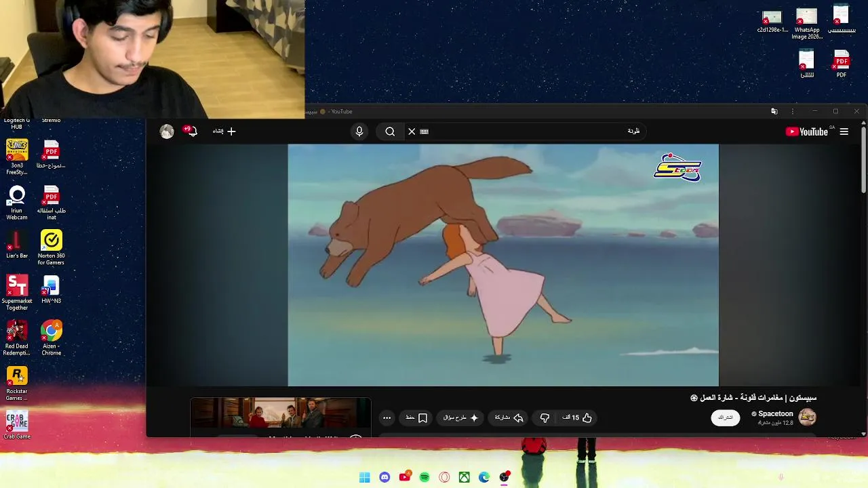Viewport: 868px width, 488px height.
Task: Open Opera browser from the taskbar
Action: [444, 477]
